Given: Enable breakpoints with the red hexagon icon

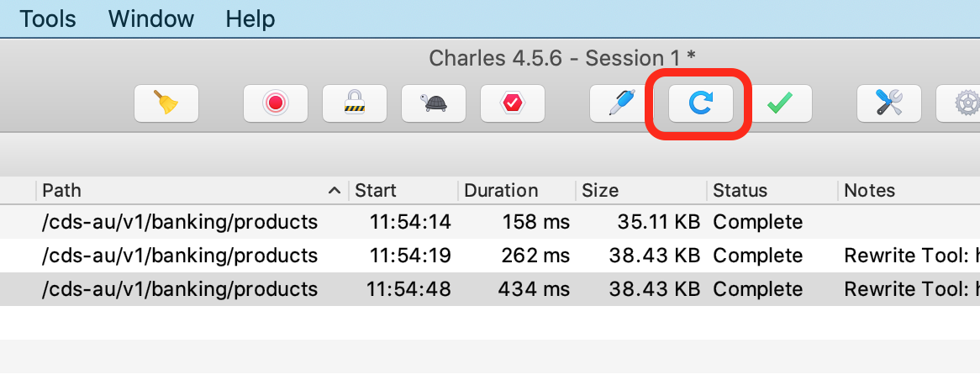Looking at the screenshot, I should point(512,103).
